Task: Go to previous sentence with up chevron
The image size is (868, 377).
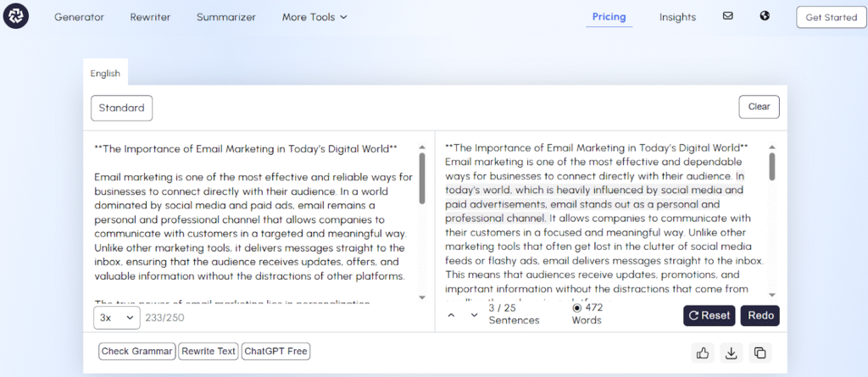Action: (451, 315)
